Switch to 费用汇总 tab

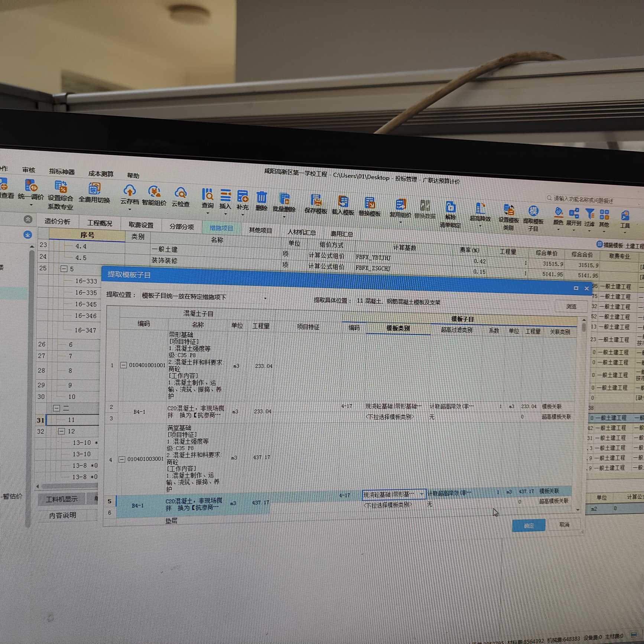342,234
